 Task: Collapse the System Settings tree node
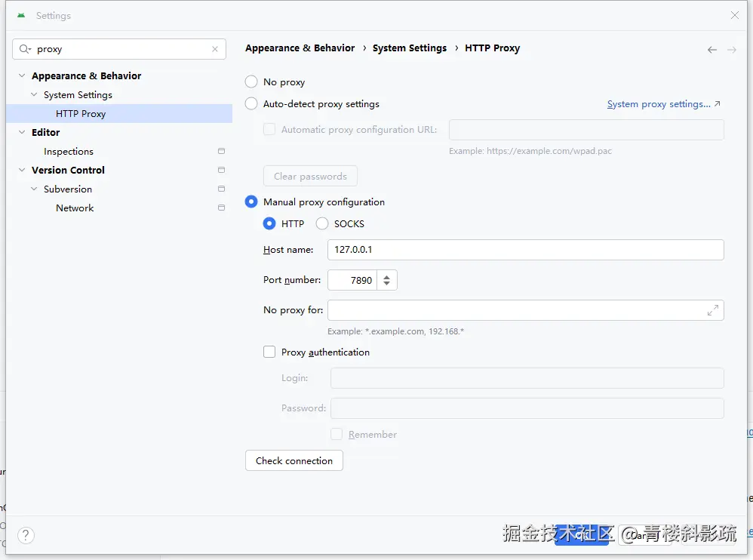click(34, 95)
